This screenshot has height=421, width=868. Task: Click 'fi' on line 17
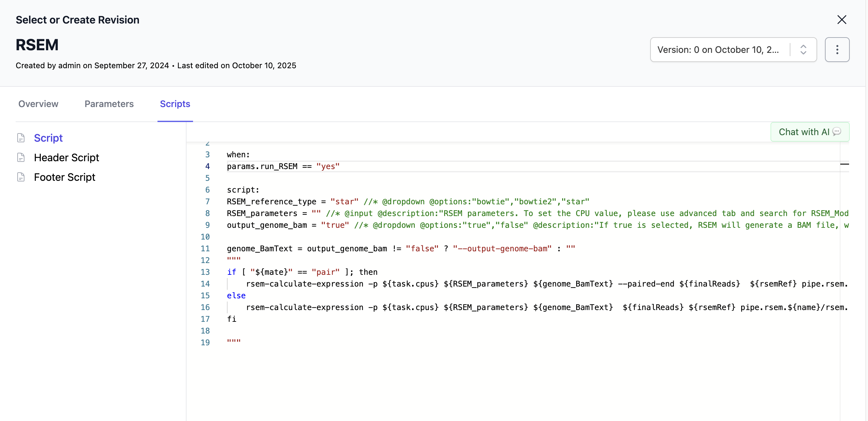point(231,319)
